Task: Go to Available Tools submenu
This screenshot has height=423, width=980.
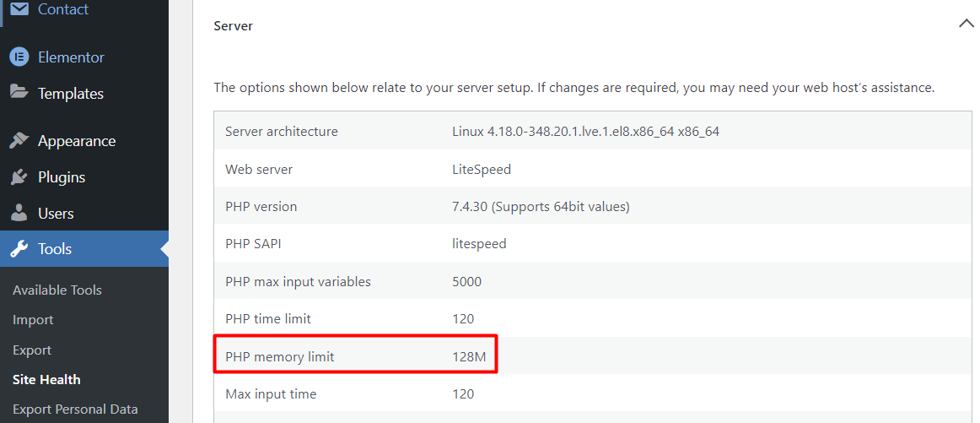Action: tap(57, 290)
